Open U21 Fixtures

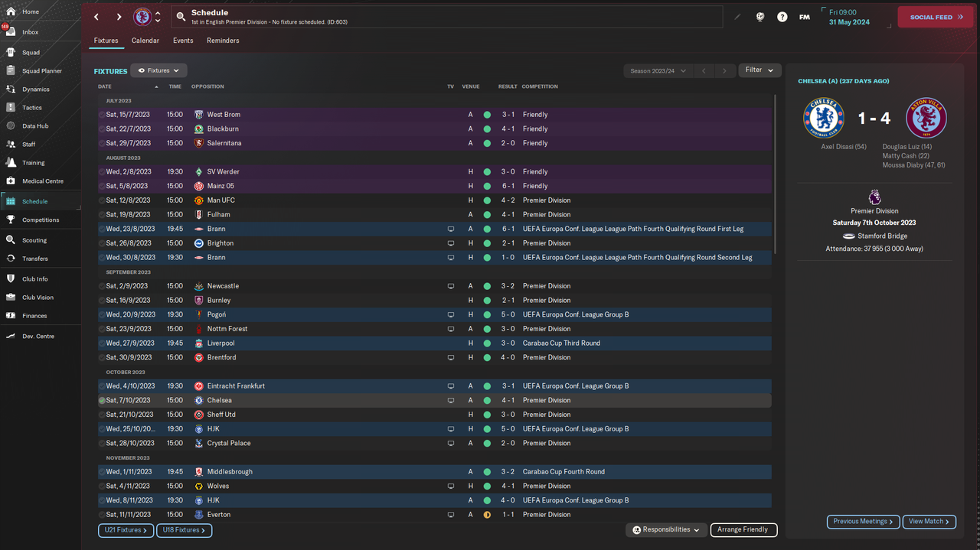(126, 529)
